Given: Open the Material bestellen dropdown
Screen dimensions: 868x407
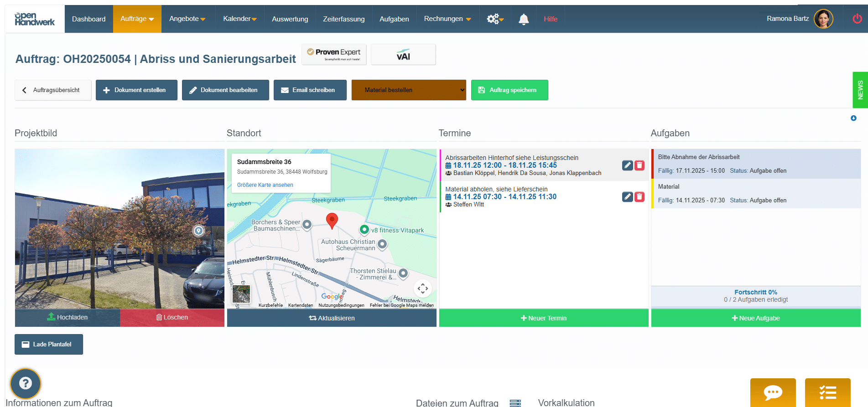Looking at the screenshot, I should tap(409, 90).
